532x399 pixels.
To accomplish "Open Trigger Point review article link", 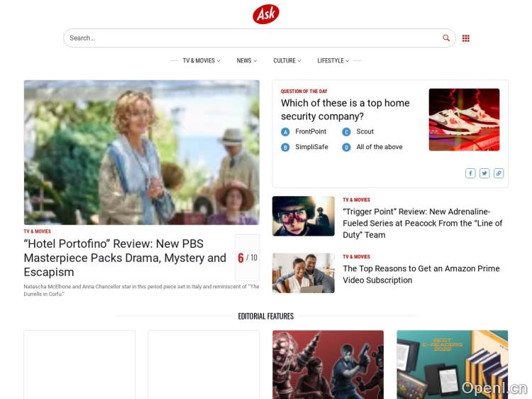I will coord(423,223).
